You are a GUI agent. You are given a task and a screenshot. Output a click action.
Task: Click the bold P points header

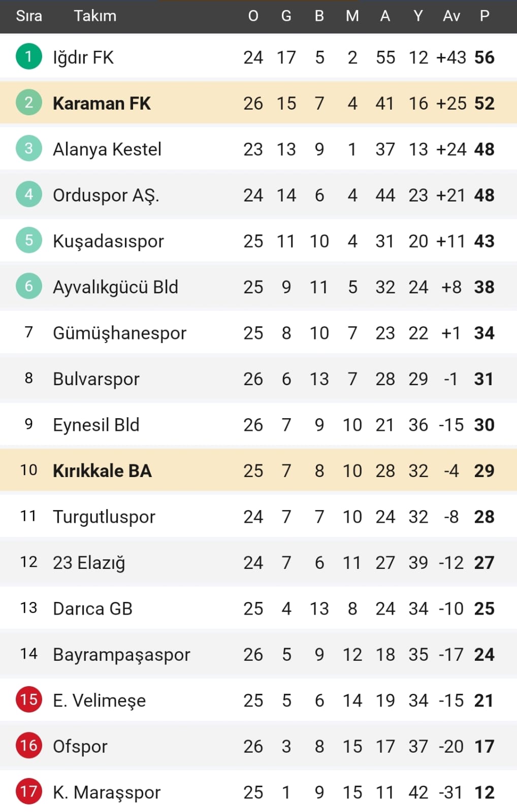[x=484, y=16]
